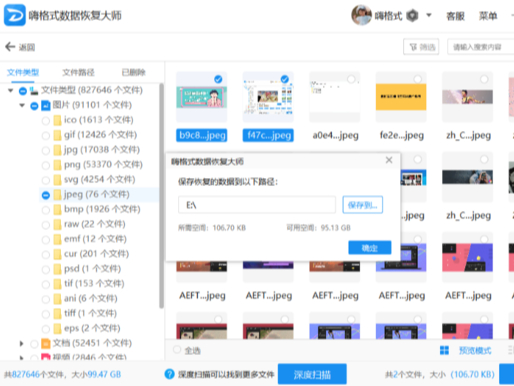
Task: Select the png file type checkbox
Action: click(46, 165)
